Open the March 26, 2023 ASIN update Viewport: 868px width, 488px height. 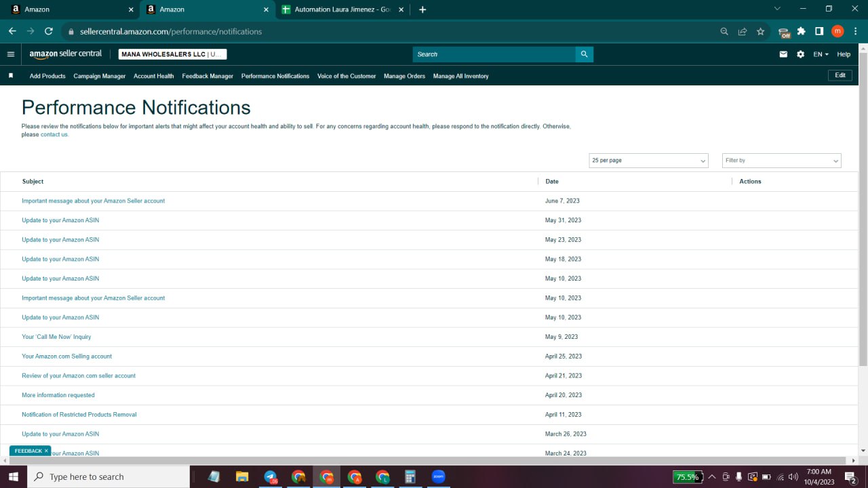click(x=60, y=434)
